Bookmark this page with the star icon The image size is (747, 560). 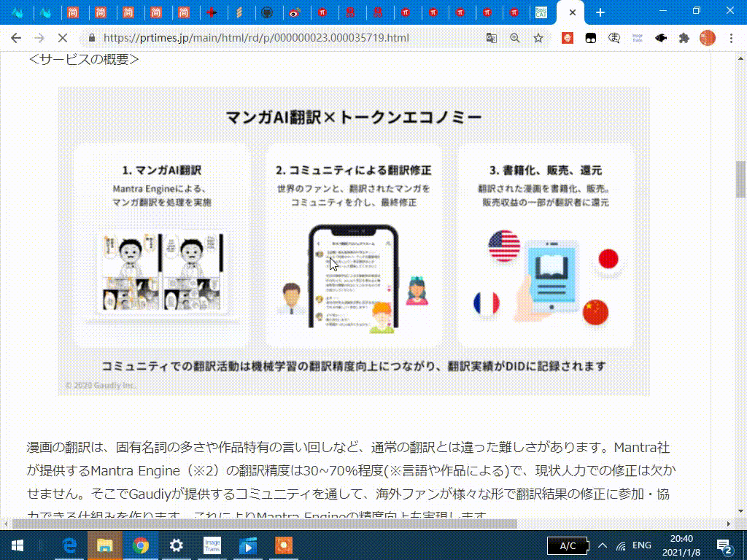(x=538, y=38)
